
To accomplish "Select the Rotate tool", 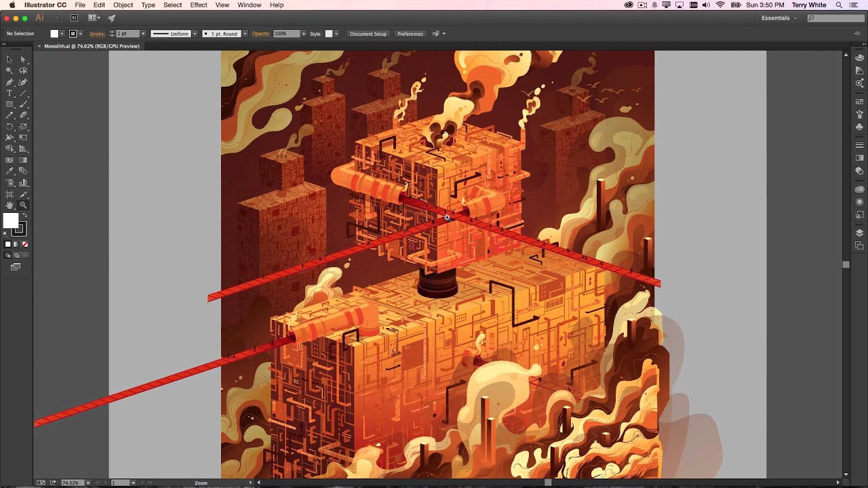I will pos(9,127).
